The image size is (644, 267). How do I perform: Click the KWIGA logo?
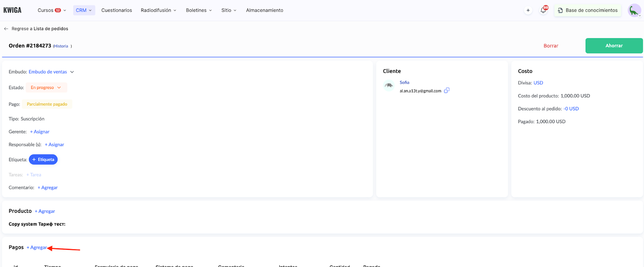(12, 10)
